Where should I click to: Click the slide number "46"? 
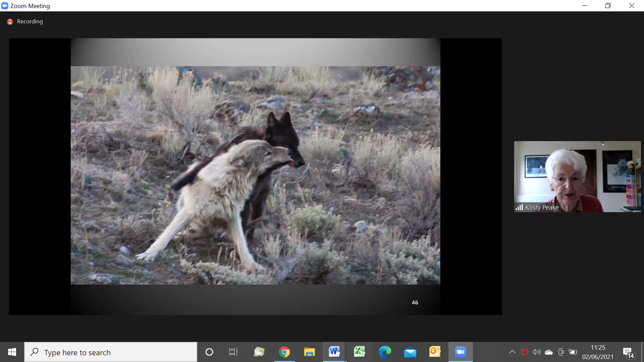point(415,302)
